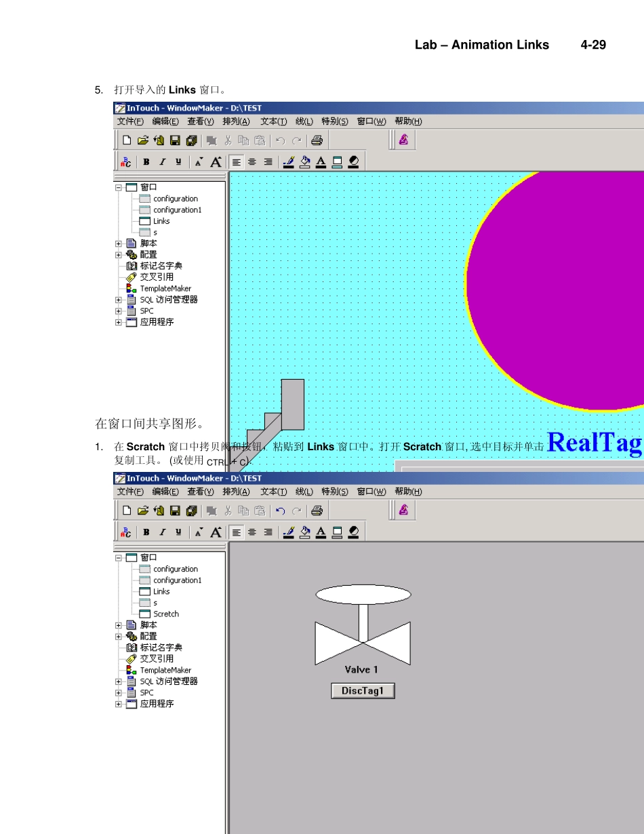Select TemplateMaker in lower screenshot tree
Viewport: 644px width, 834px height.
tap(165, 670)
